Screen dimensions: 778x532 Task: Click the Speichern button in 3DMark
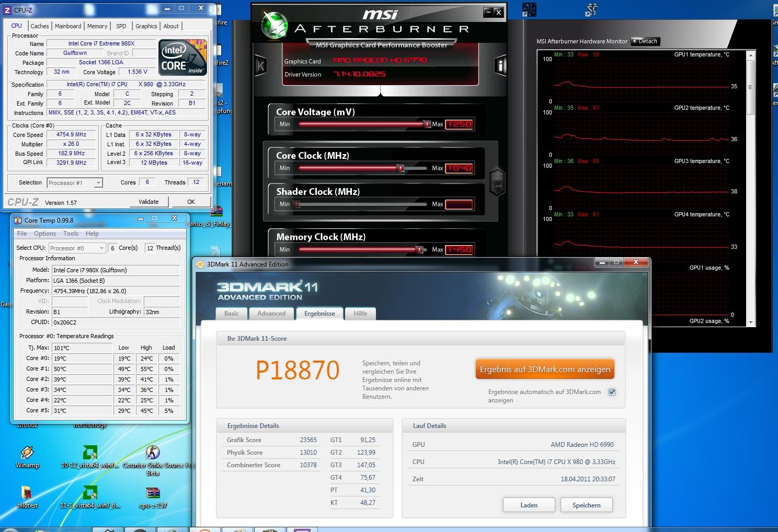586,505
